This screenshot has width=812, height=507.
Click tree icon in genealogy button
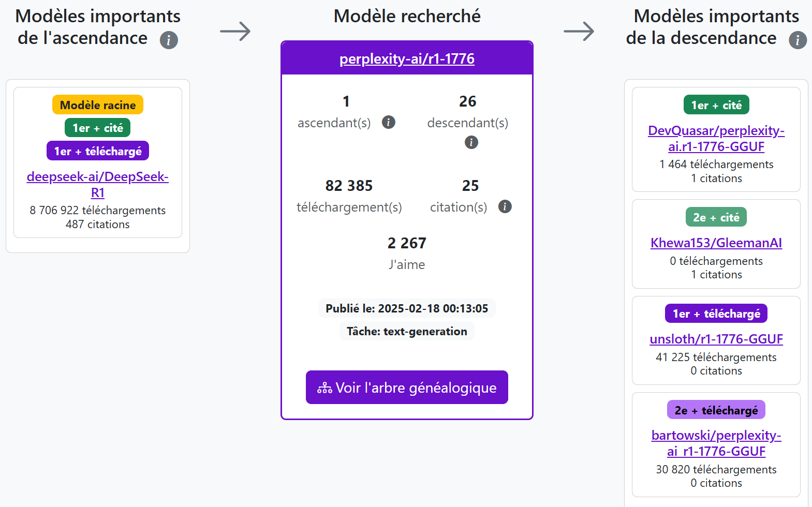pos(324,388)
